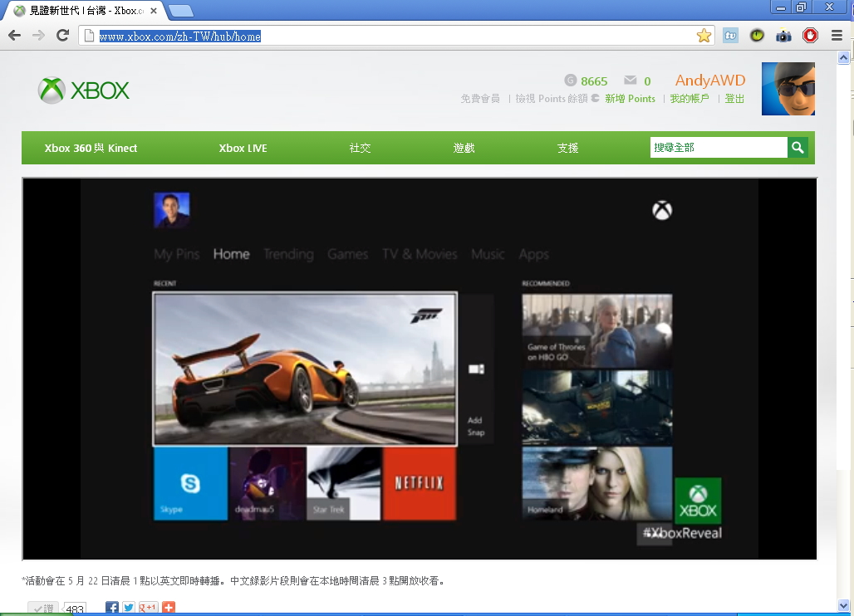Click #XboxReveal hashtag text

click(682, 533)
